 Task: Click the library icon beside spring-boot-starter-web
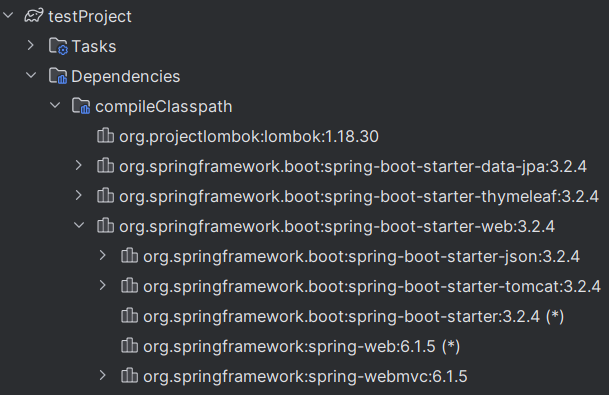tap(105, 225)
